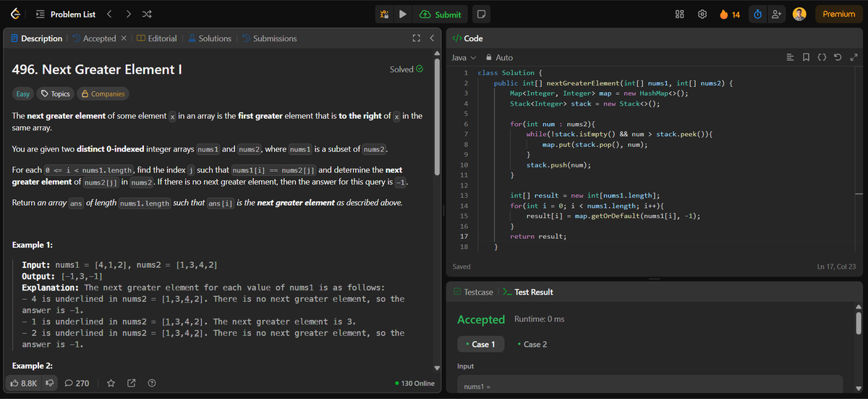The image size is (868, 399).
Task: Click the LeetCode logo icon
Action: pos(15,14)
